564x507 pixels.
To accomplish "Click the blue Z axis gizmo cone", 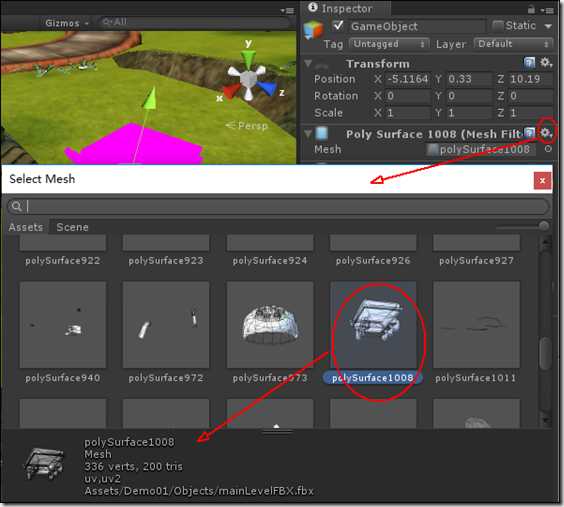I will tap(268, 88).
